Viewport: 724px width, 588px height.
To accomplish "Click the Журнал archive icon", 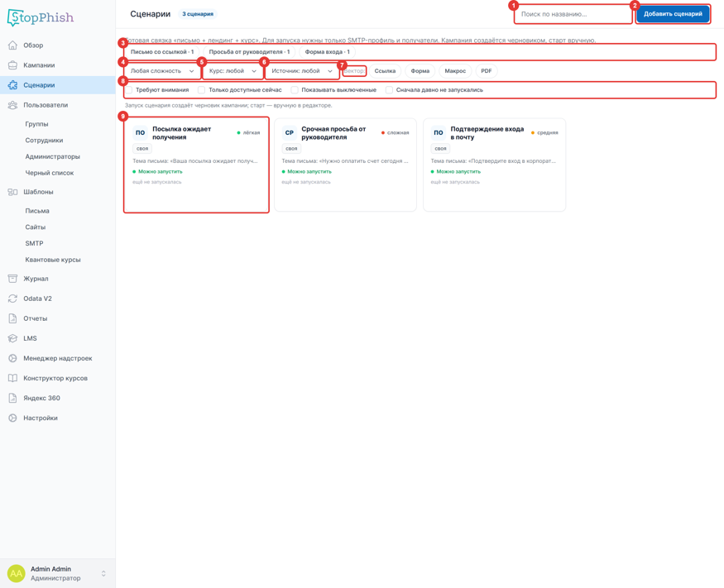I will 12,279.
